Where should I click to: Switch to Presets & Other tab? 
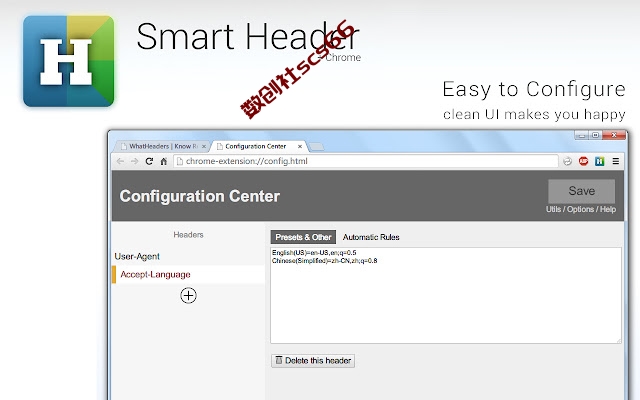(x=303, y=237)
